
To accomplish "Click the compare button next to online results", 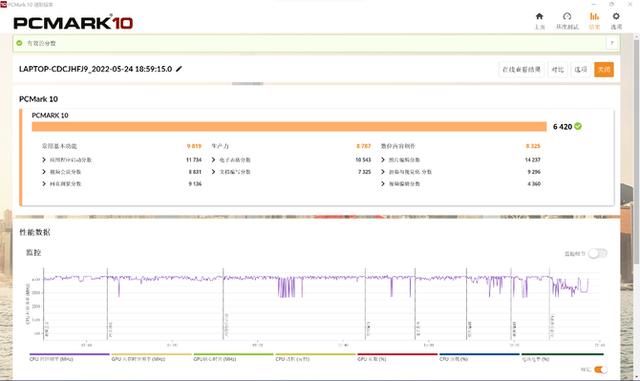I will coord(557,69).
